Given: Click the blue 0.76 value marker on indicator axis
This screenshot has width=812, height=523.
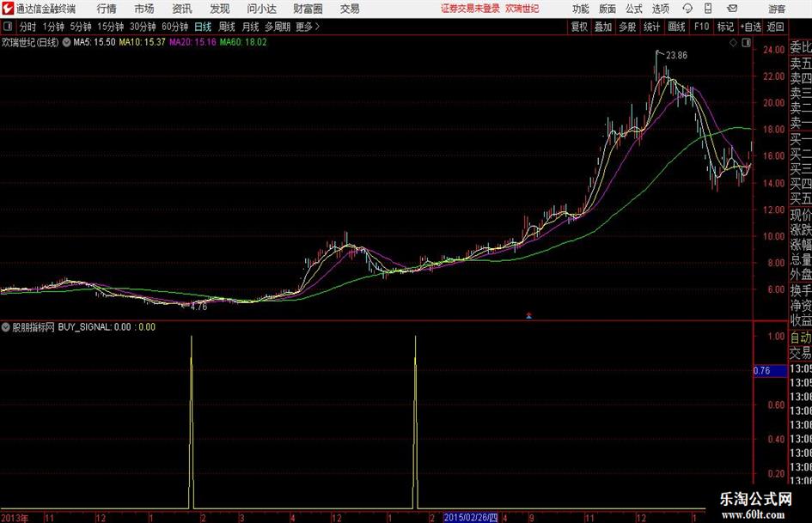Looking at the screenshot, I should (x=770, y=371).
